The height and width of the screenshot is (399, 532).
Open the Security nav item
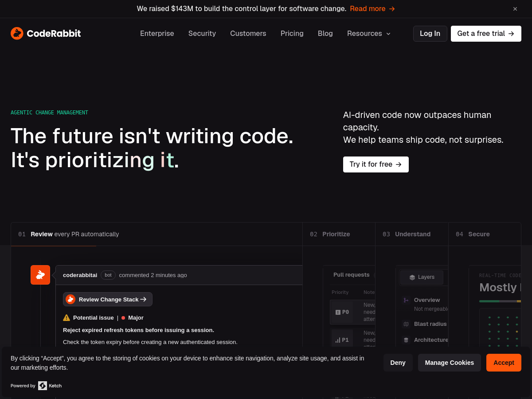pyautogui.click(x=202, y=34)
